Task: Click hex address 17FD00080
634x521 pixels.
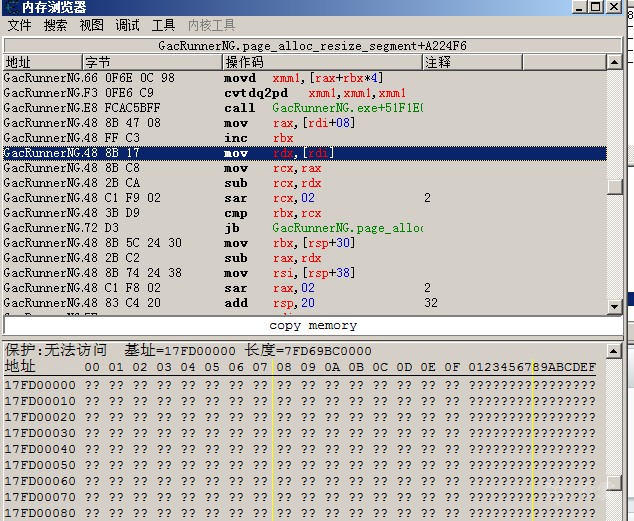Action: (x=40, y=513)
